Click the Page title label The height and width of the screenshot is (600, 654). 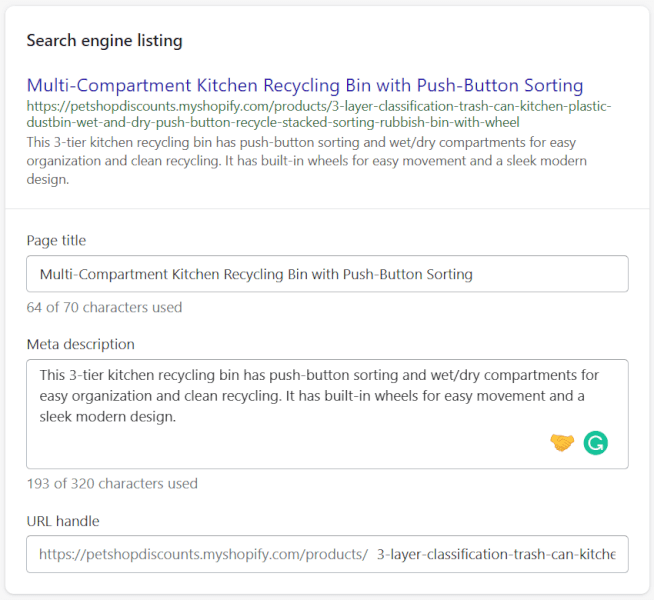coord(56,241)
